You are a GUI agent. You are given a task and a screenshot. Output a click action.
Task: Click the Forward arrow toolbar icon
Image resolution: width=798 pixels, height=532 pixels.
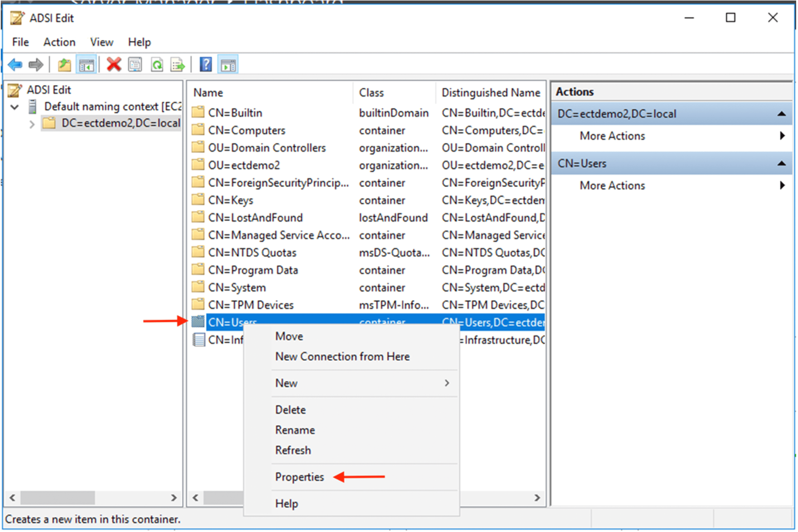point(36,64)
